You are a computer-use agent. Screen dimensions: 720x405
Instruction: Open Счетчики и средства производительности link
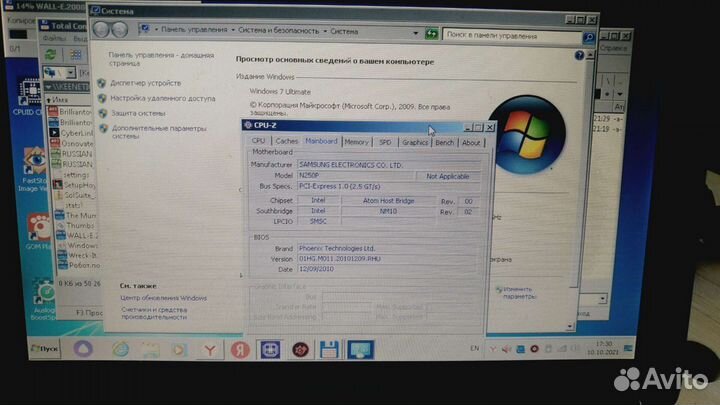[154, 313]
